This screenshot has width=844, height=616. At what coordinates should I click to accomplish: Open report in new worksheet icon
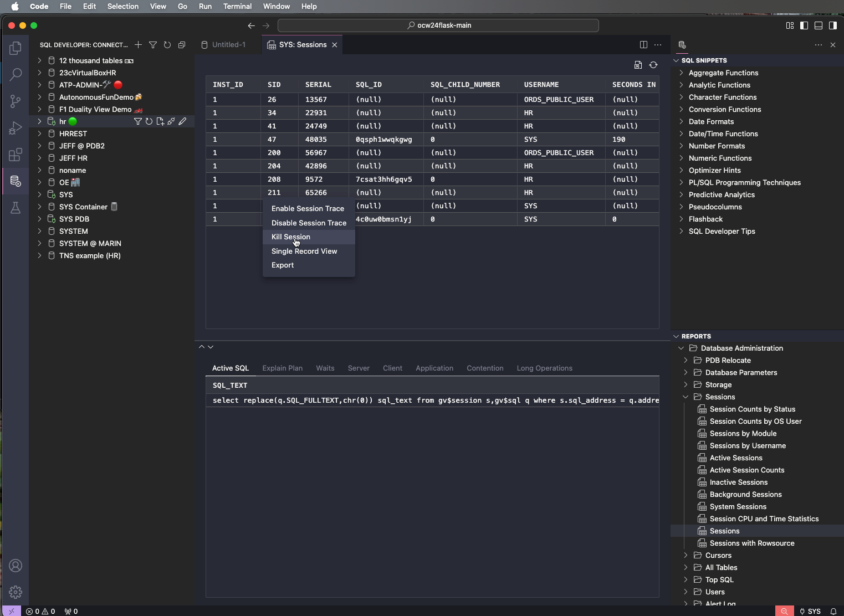[638, 65]
